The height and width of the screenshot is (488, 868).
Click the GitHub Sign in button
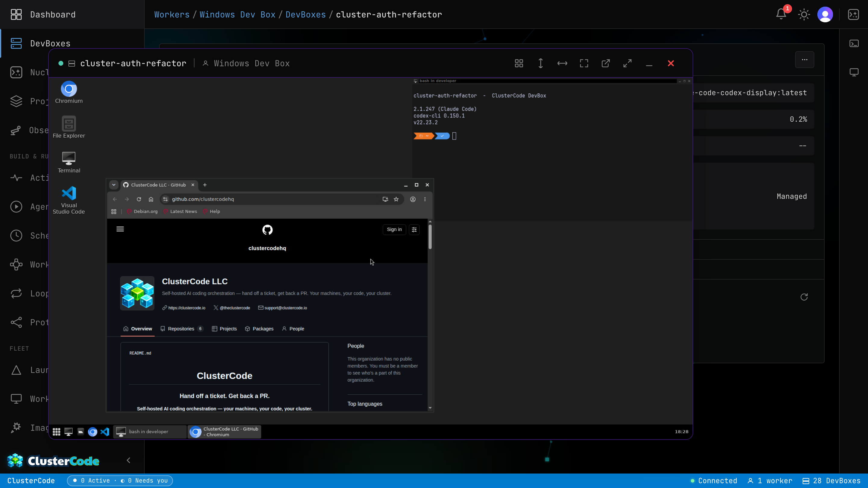[394, 229]
